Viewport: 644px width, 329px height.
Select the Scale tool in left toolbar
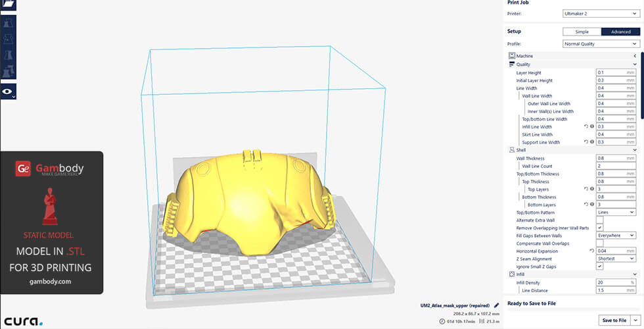7,39
